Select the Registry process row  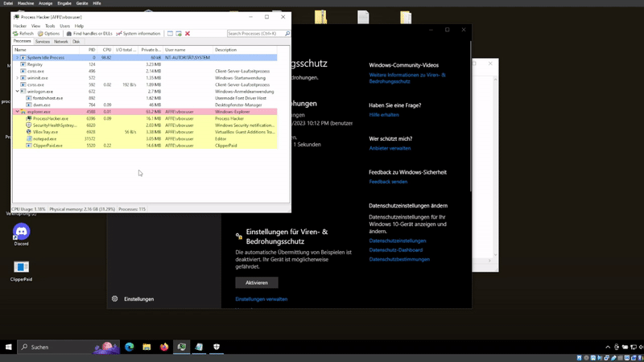click(145, 64)
